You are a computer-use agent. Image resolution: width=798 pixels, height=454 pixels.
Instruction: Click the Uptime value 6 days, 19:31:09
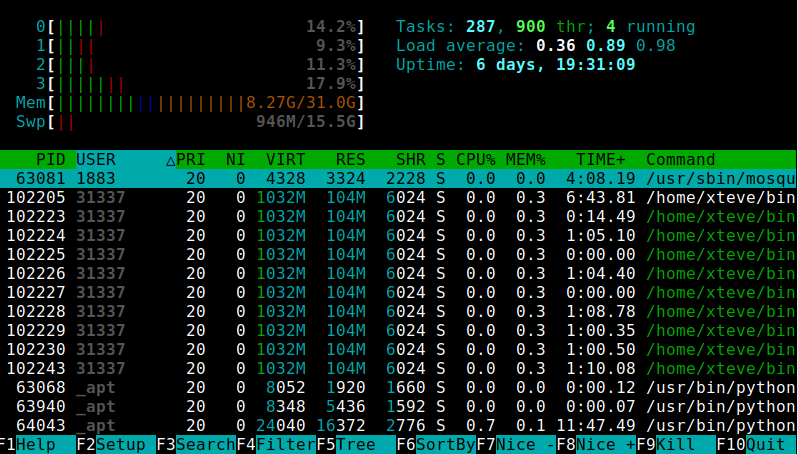tap(555, 65)
